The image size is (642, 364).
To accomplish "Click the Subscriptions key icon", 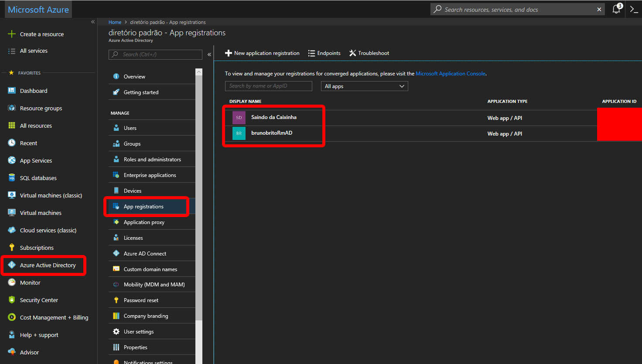I will 12,248.
